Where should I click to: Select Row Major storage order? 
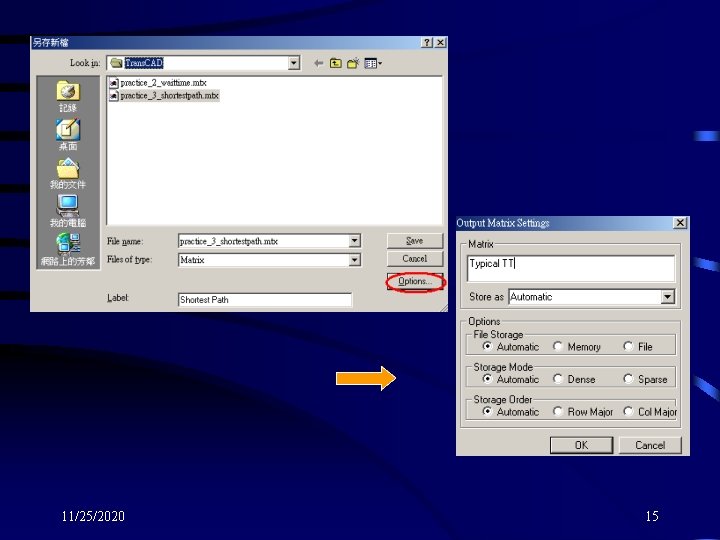point(583,412)
